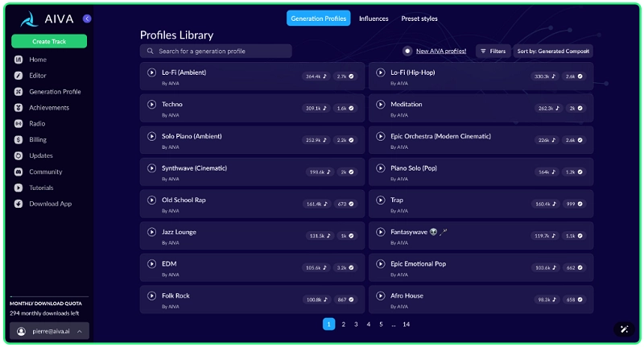The height and width of the screenshot is (347, 644).
Task: Click the Home sidebar icon
Action: pos(19,60)
